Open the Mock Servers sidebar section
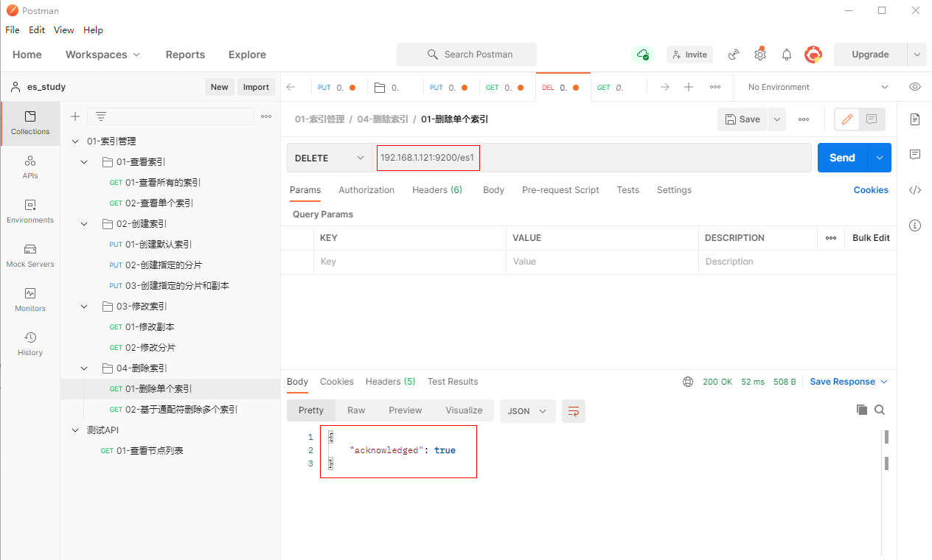 point(30,256)
